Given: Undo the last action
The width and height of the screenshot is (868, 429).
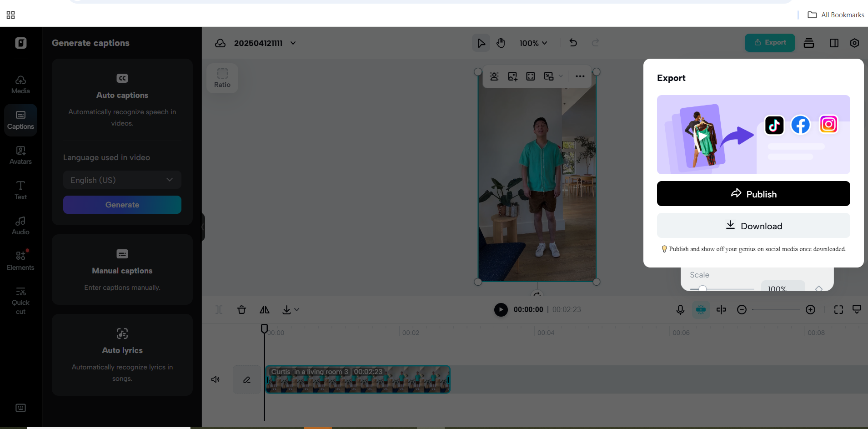Looking at the screenshot, I should (x=573, y=42).
